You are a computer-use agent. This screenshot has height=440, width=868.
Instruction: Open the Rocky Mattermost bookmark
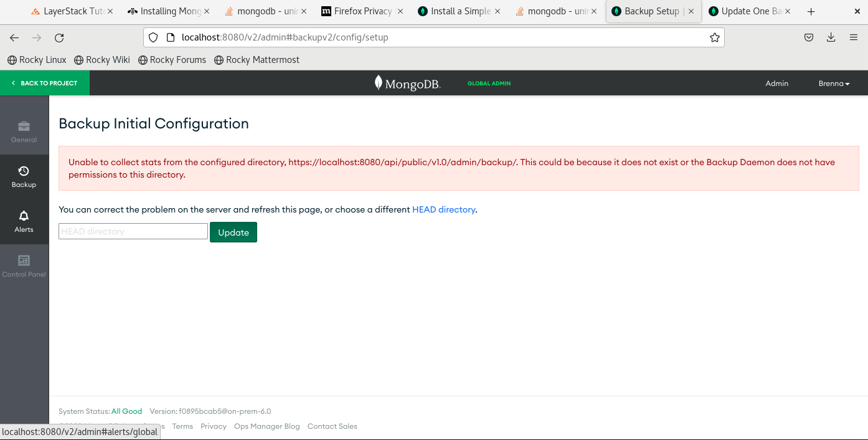[257, 60]
